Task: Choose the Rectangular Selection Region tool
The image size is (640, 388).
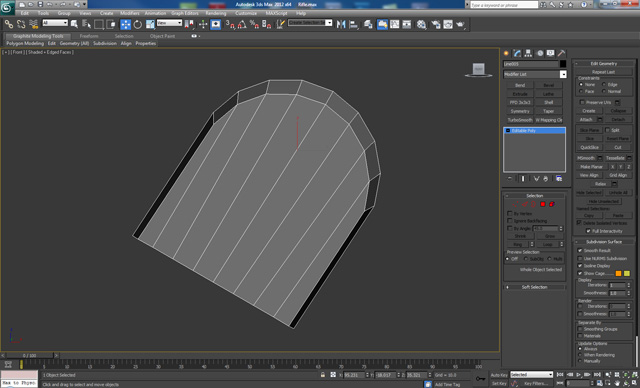Action: click(98, 24)
